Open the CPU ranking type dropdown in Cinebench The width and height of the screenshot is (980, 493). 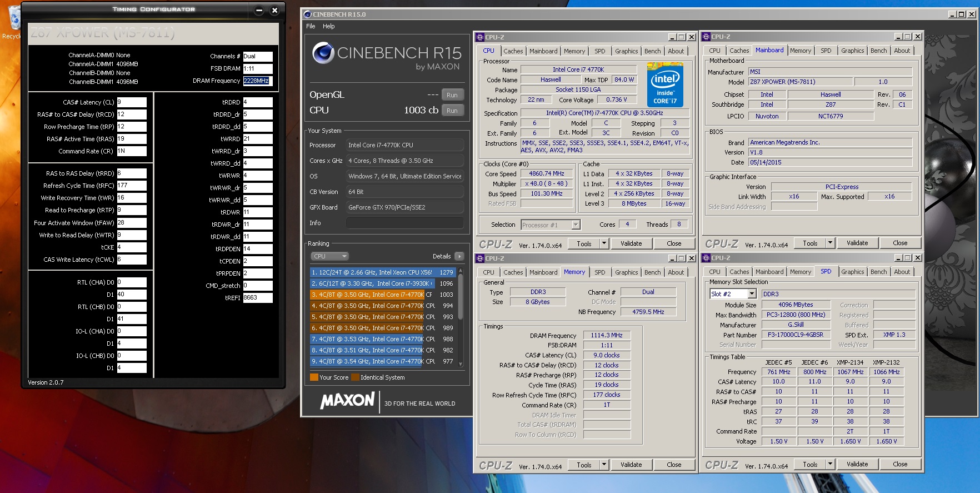click(329, 256)
